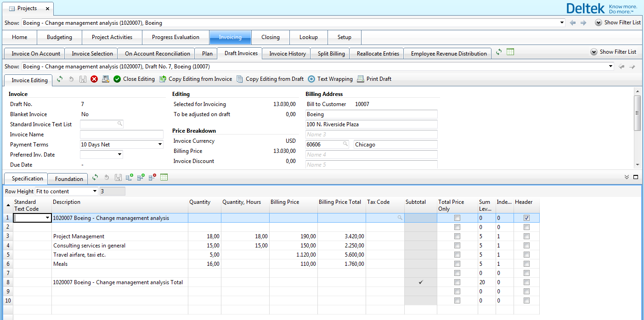
Task: Open the Row Height dropdown
Action: (x=95, y=191)
